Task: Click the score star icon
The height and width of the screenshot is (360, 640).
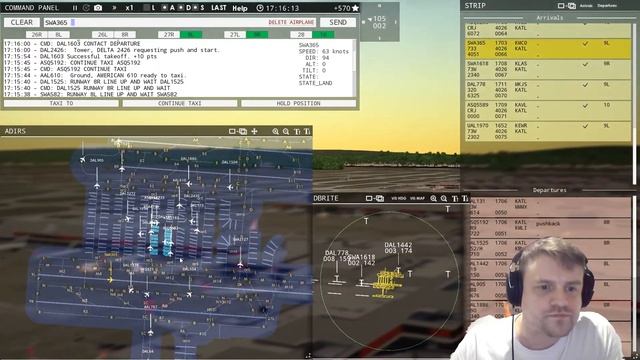Action: 355,8
